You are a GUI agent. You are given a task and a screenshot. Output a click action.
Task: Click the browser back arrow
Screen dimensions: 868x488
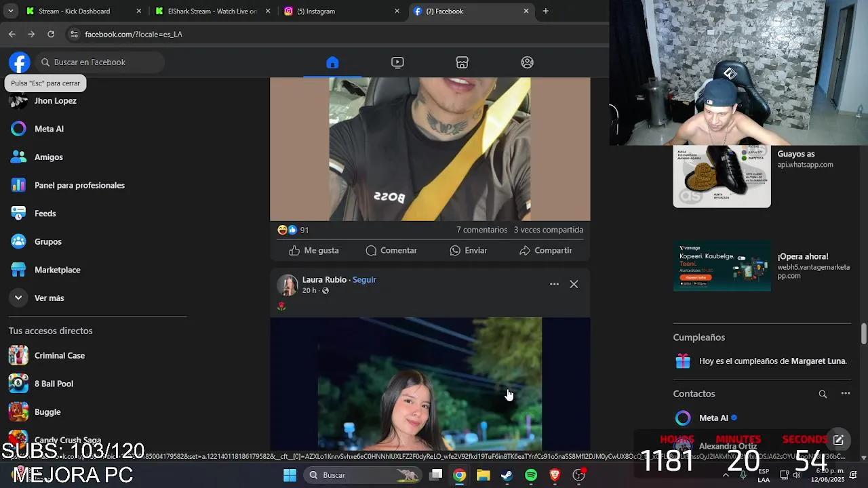click(x=12, y=34)
